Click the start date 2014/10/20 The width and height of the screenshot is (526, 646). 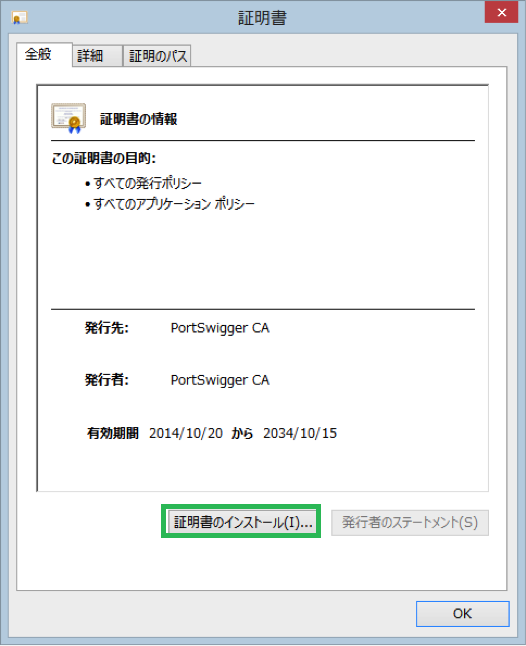pos(186,433)
